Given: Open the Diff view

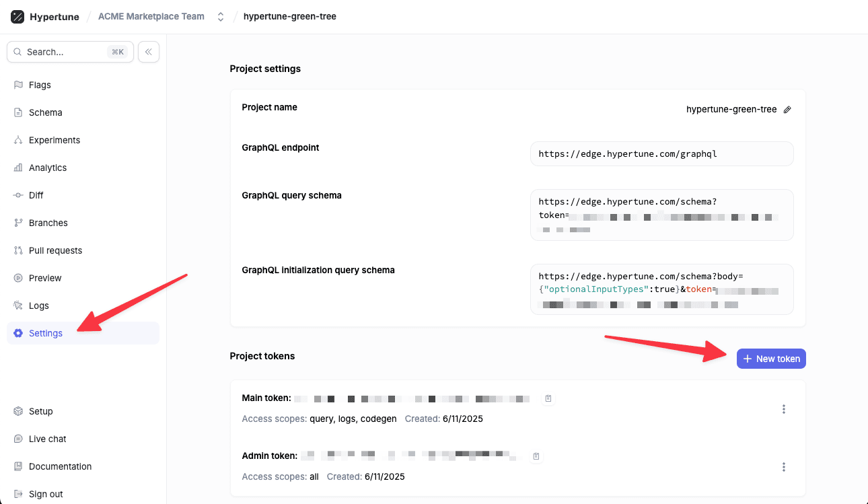Looking at the screenshot, I should [x=36, y=195].
